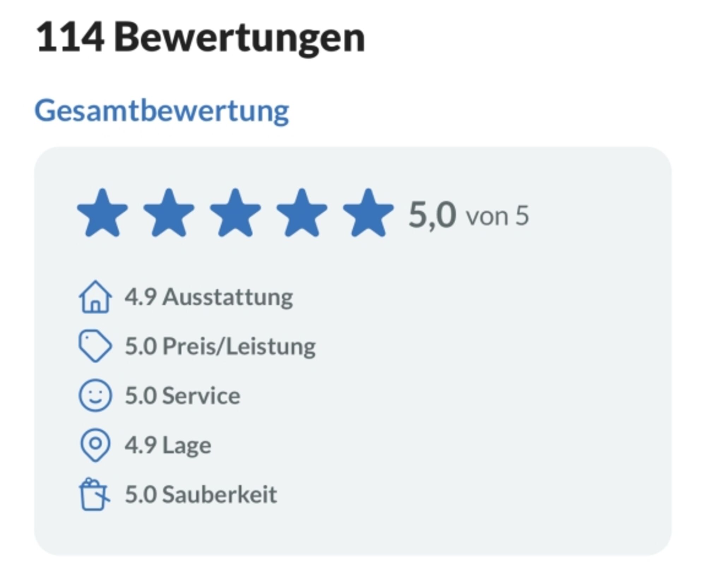This screenshot has width=706, height=588.
Task: Click the 114 Bewertungen heading
Action: click(201, 37)
